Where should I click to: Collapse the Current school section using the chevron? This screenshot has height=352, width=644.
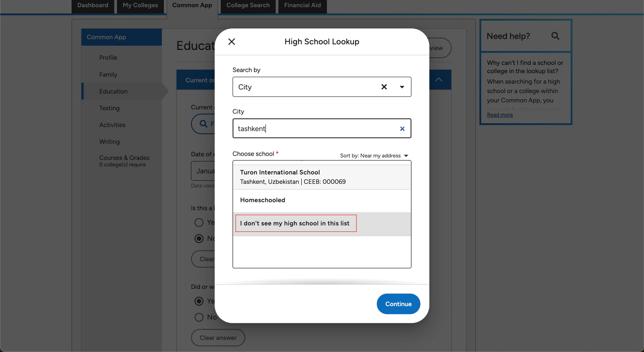tap(439, 79)
